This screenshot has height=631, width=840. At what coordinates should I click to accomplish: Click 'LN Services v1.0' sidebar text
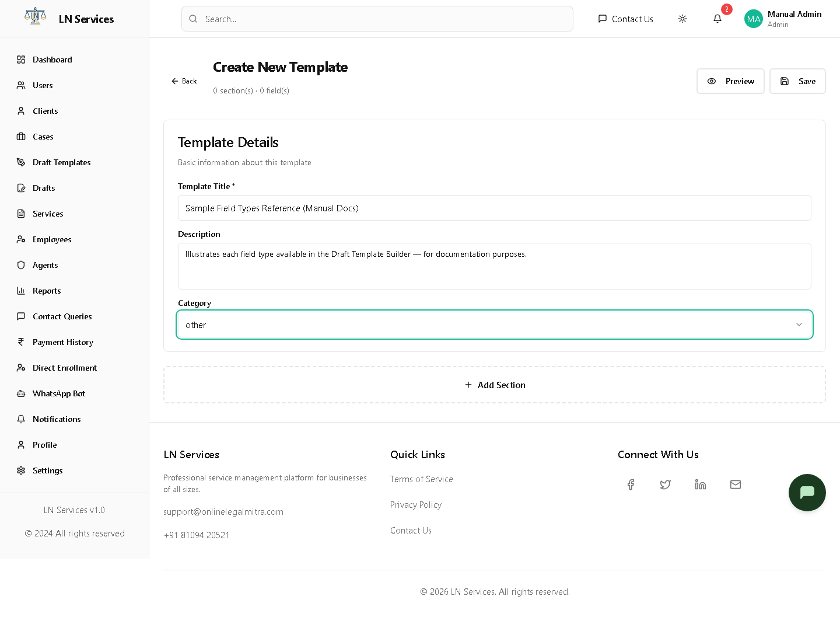click(x=74, y=510)
